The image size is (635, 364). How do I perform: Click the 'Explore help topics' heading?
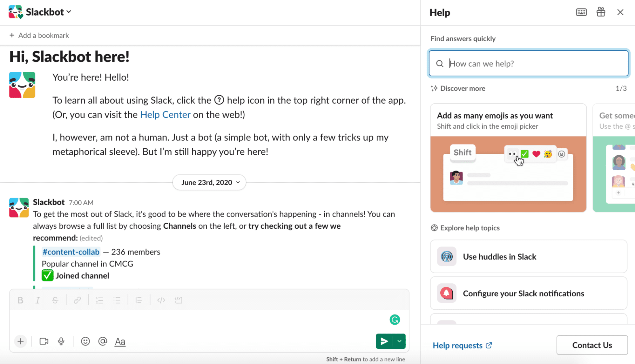tap(470, 228)
